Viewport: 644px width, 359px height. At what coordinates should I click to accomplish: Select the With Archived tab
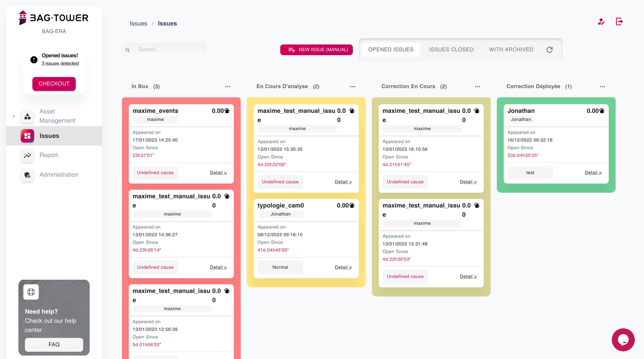pos(511,49)
